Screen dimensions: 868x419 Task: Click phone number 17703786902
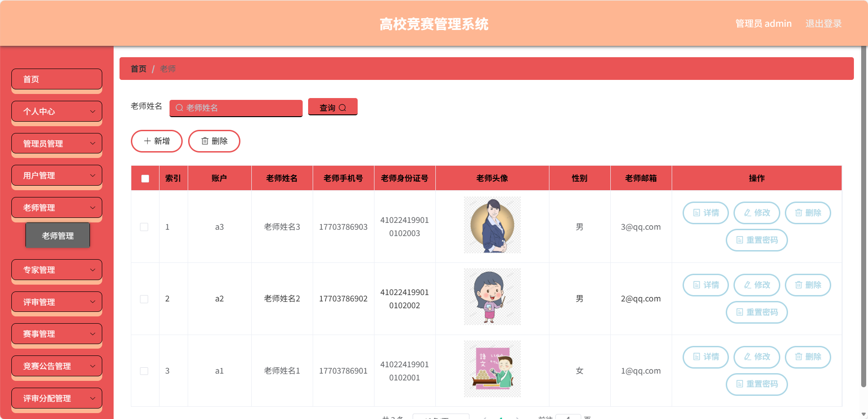(343, 299)
